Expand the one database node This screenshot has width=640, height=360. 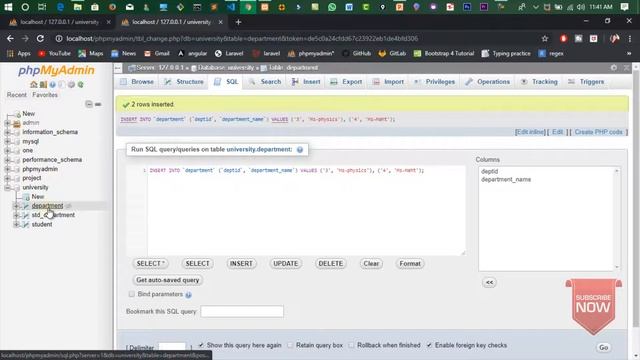(7, 151)
